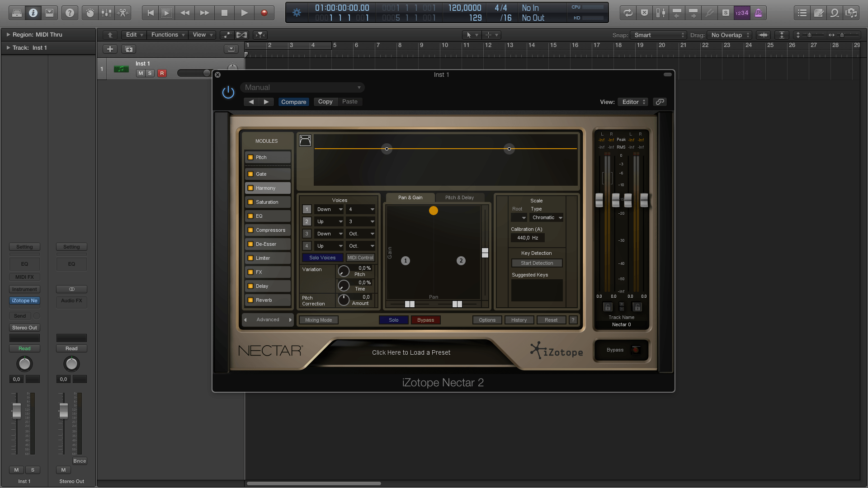868x488 pixels.
Task: Open Nectar help question mark button
Action: coord(573,320)
